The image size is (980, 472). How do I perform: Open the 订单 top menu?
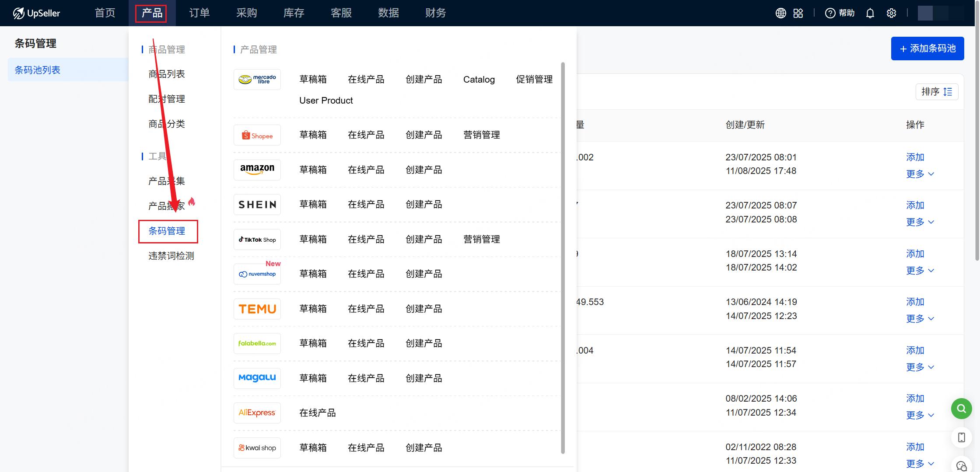(199, 13)
